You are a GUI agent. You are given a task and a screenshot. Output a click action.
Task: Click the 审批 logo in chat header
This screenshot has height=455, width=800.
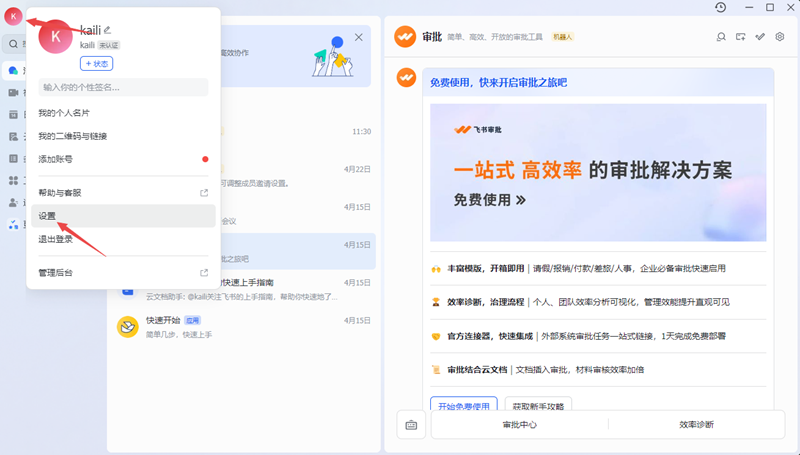coord(405,37)
